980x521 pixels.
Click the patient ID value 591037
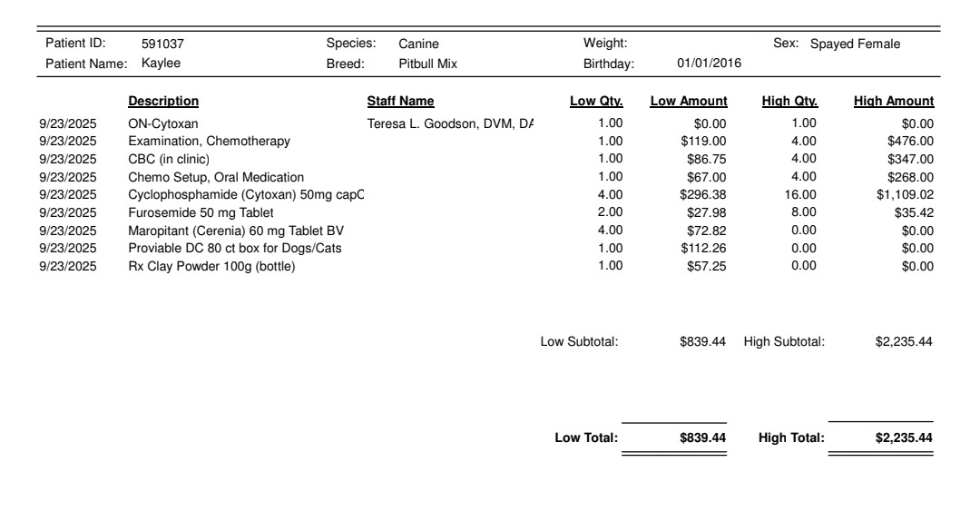click(x=163, y=43)
